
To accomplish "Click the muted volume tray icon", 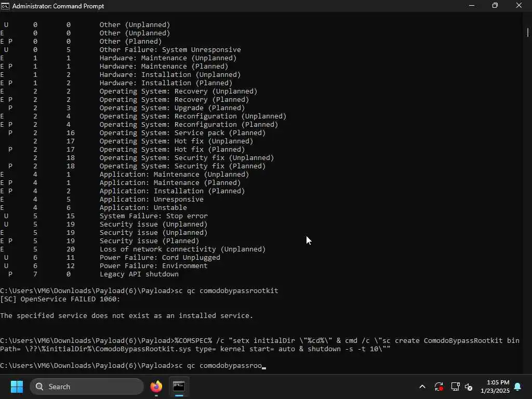I will [469, 387].
